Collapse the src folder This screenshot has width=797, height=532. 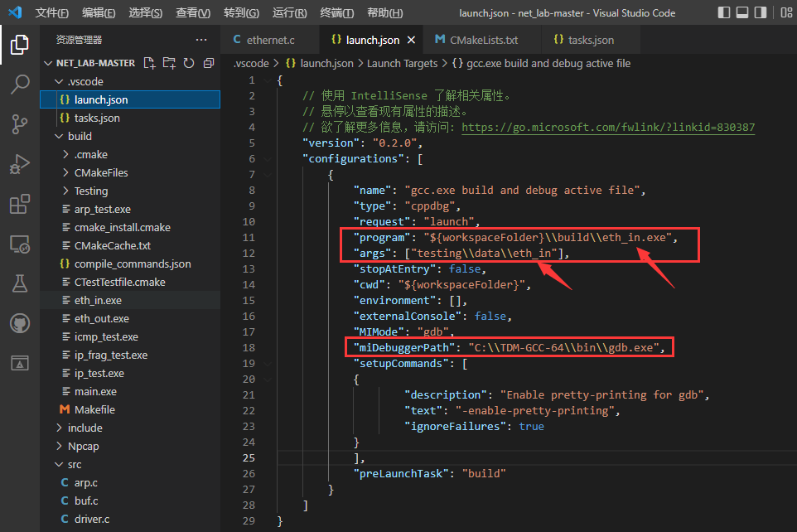[x=59, y=464]
